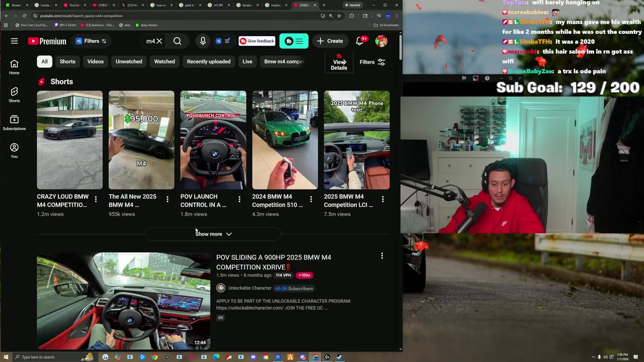Select the Recently uploaded filter chip
Screen dimensions: 644x362
click(x=209, y=61)
